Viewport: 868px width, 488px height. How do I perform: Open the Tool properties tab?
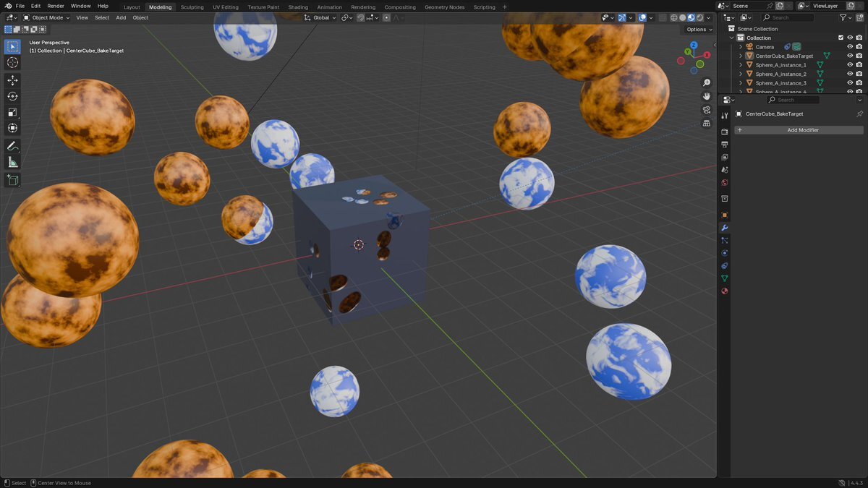point(725,115)
